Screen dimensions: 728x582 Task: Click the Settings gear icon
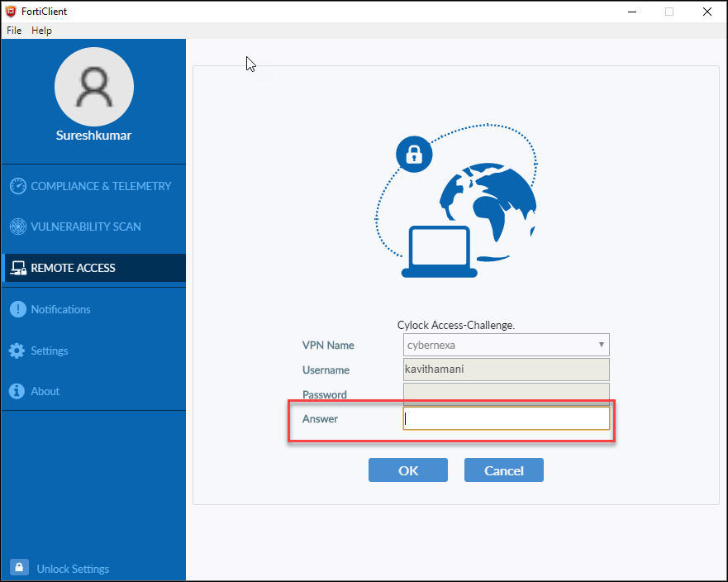(x=17, y=351)
